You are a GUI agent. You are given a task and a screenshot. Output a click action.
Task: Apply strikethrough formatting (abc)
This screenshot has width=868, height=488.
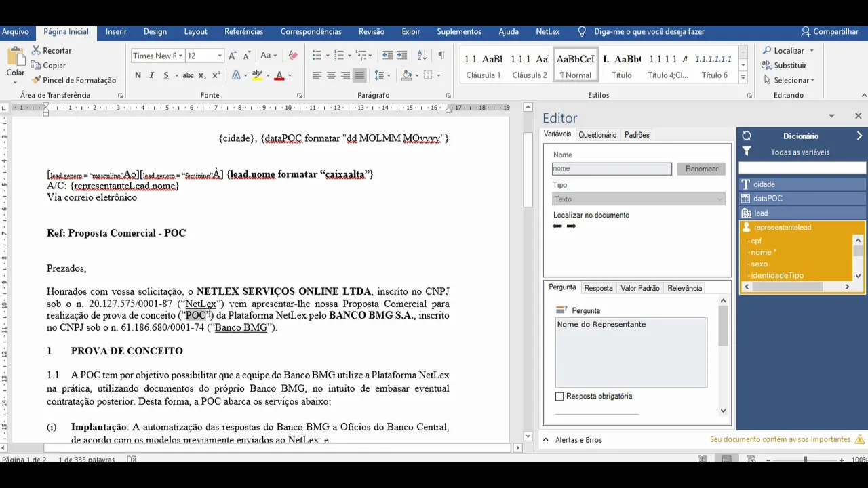(x=188, y=75)
